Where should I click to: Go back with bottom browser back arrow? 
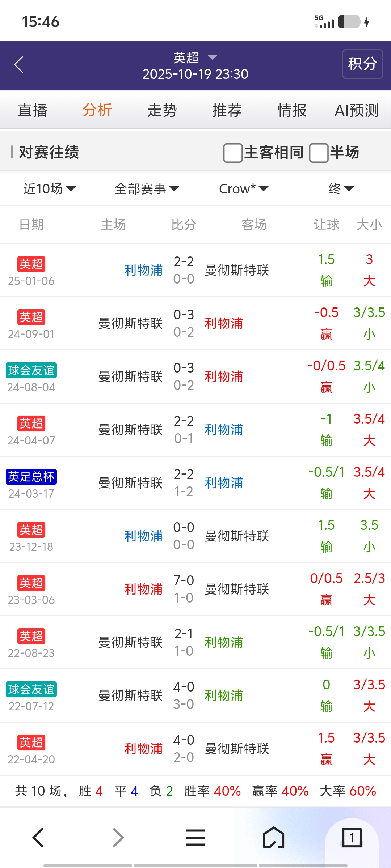[x=38, y=837]
